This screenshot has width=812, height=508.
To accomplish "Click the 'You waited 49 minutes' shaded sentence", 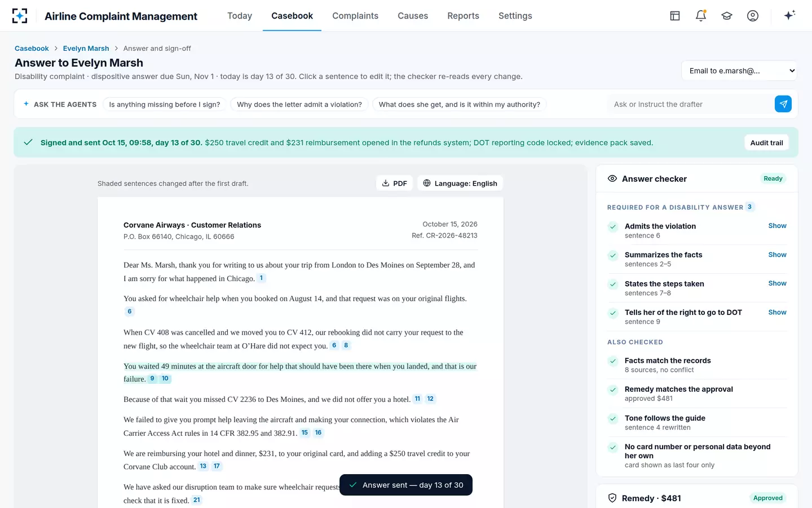I will pos(300,373).
